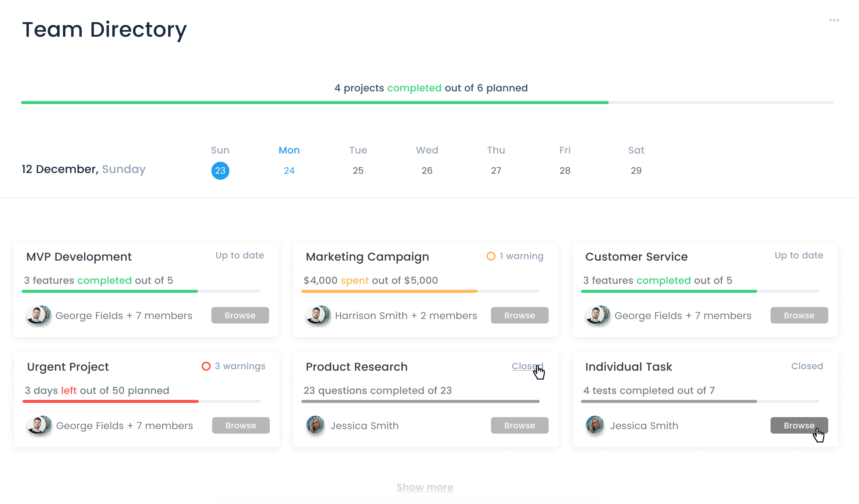The width and height of the screenshot is (859, 504).
Task: Open Browse for the Individual Task card
Action: tap(799, 425)
